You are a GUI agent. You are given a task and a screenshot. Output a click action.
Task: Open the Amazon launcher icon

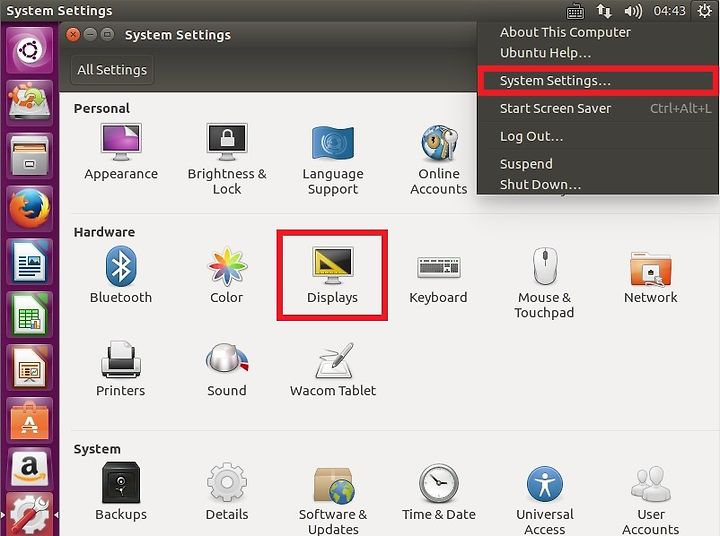point(30,468)
